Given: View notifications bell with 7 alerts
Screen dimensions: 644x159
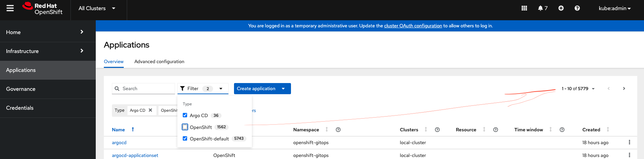Looking at the screenshot, I should click(542, 8).
